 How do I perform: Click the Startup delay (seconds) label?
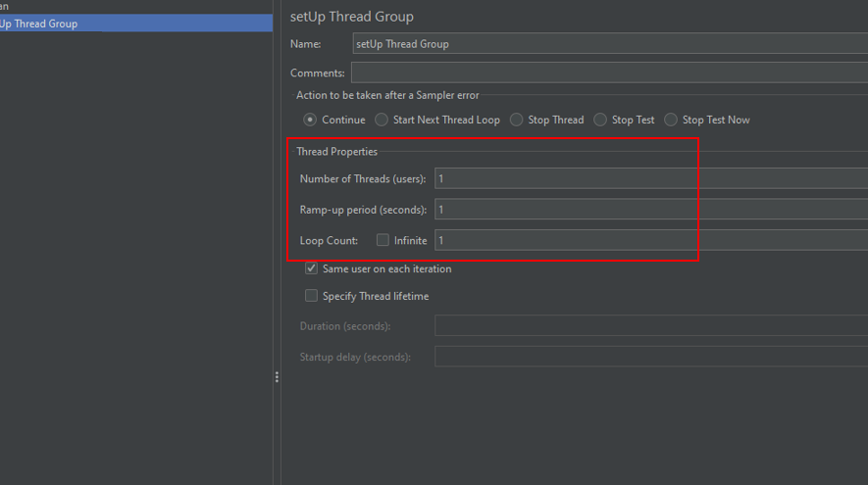[x=355, y=358]
